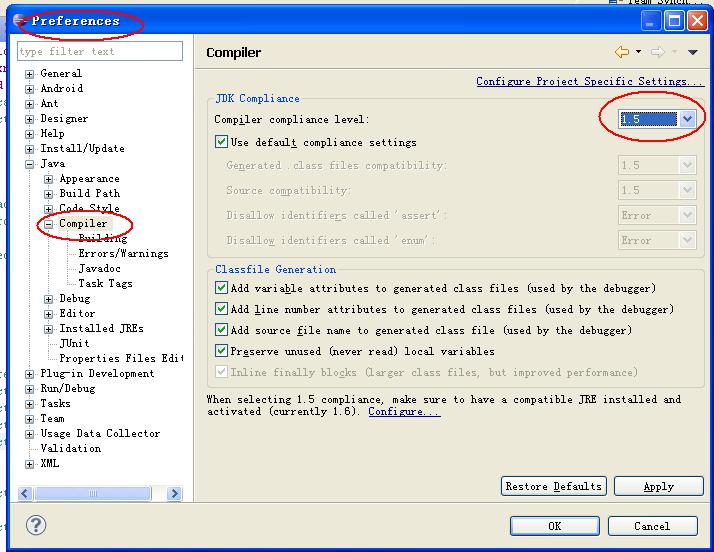Expand the Designer tree node
The height and width of the screenshot is (552, 714).
30,119
